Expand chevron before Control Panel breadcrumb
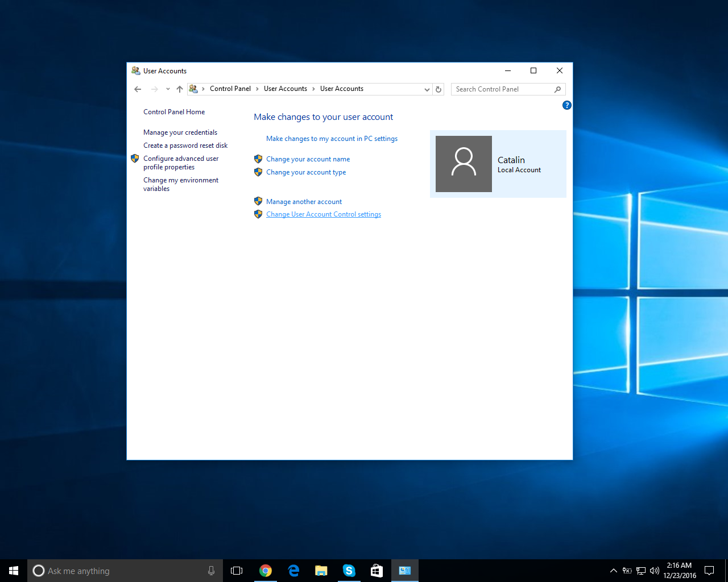The width and height of the screenshot is (728, 582). tap(203, 89)
